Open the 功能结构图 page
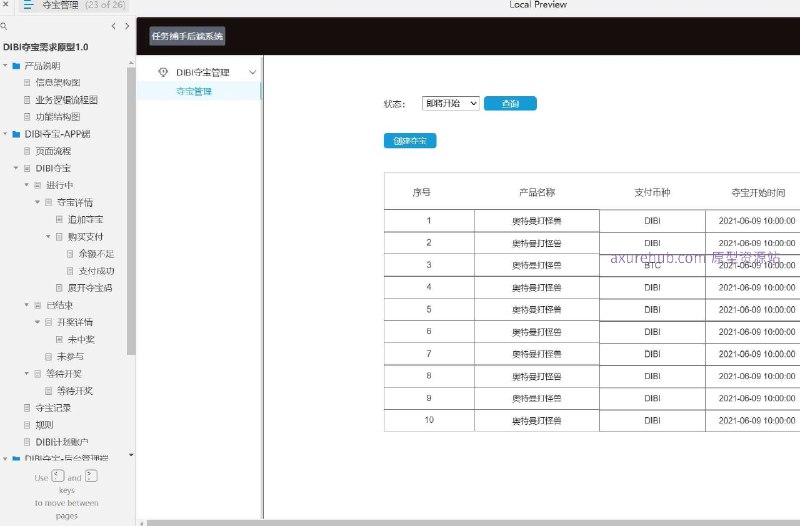The width and height of the screenshot is (800, 526). [x=58, y=117]
